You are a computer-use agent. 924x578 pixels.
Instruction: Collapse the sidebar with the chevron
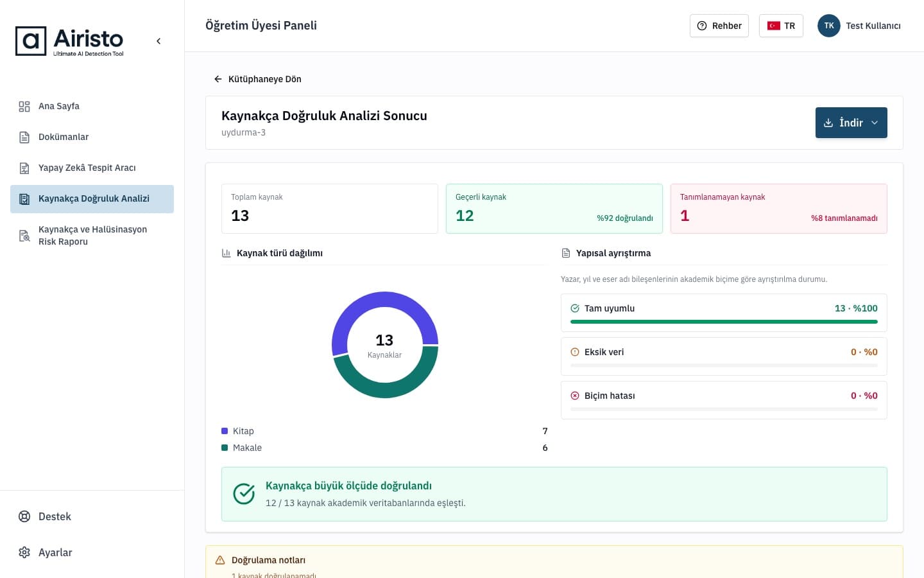coord(158,41)
